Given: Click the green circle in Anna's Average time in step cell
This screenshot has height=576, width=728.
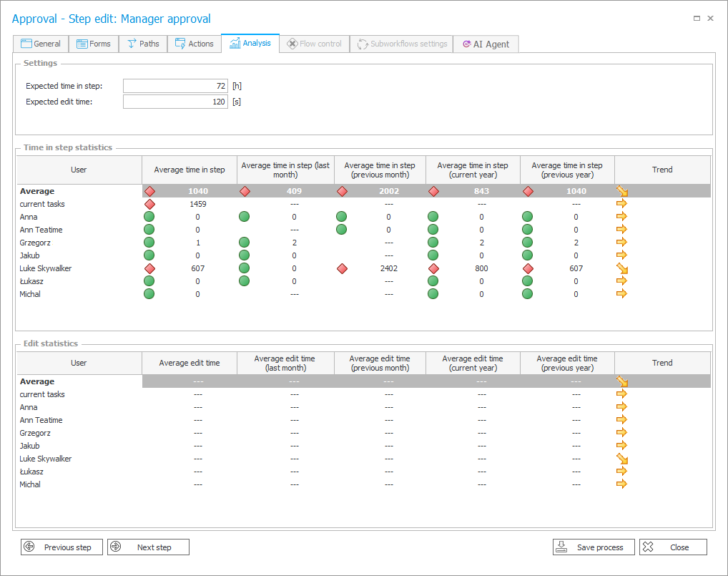Looking at the screenshot, I should tap(149, 217).
